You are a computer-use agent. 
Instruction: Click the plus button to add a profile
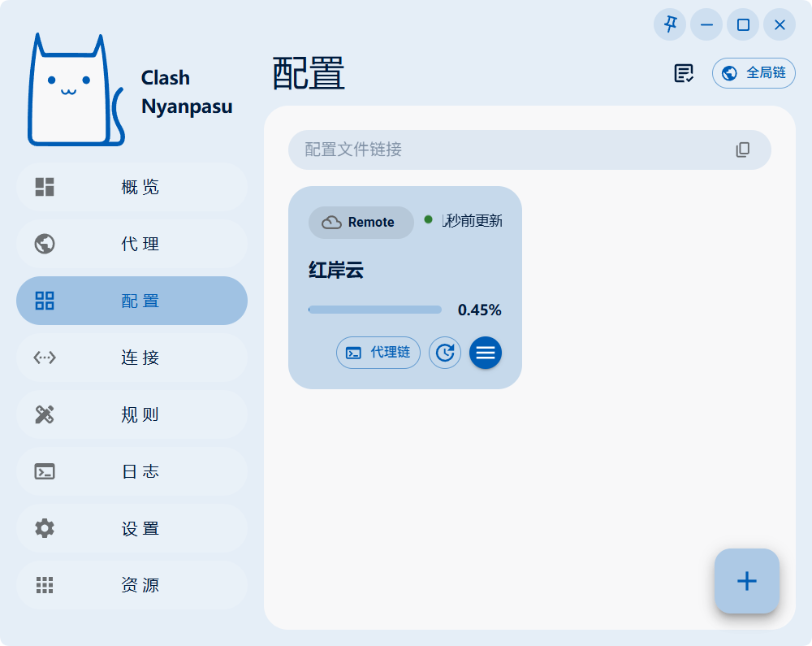pyautogui.click(x=746, y=581)
